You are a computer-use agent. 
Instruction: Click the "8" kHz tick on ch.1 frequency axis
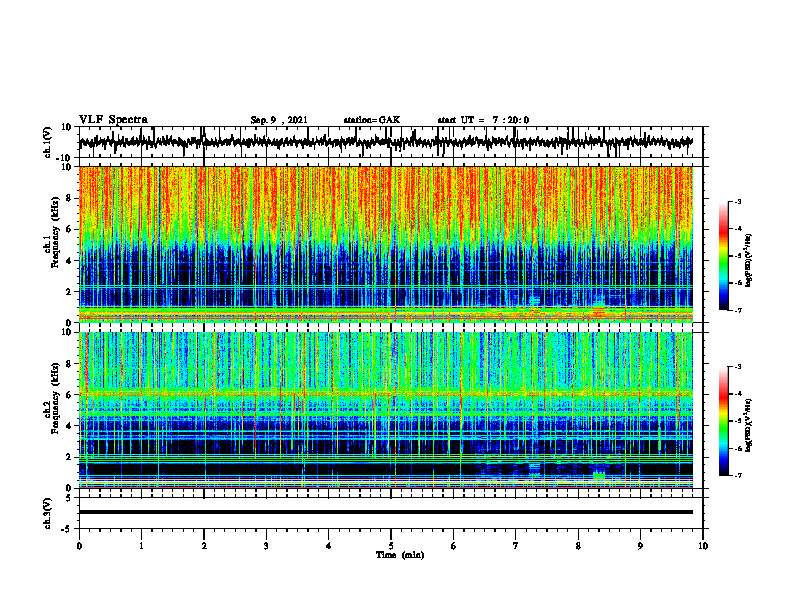(70, 198)
